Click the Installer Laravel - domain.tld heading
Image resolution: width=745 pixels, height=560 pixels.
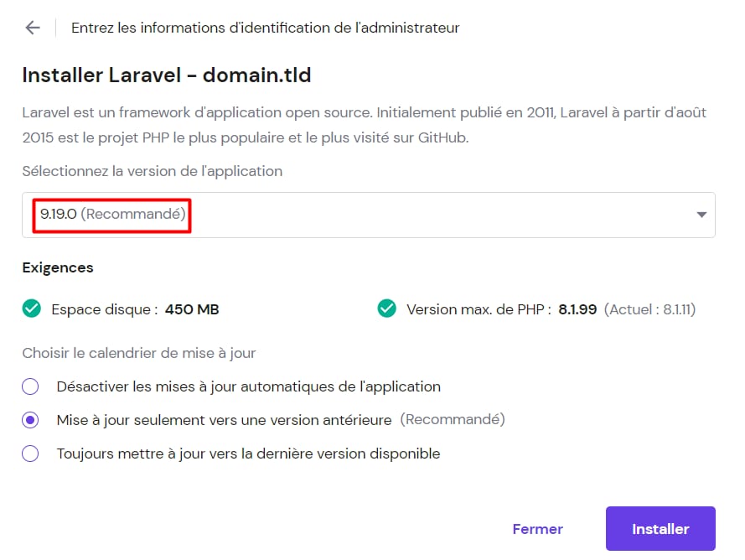click(167, 75)
